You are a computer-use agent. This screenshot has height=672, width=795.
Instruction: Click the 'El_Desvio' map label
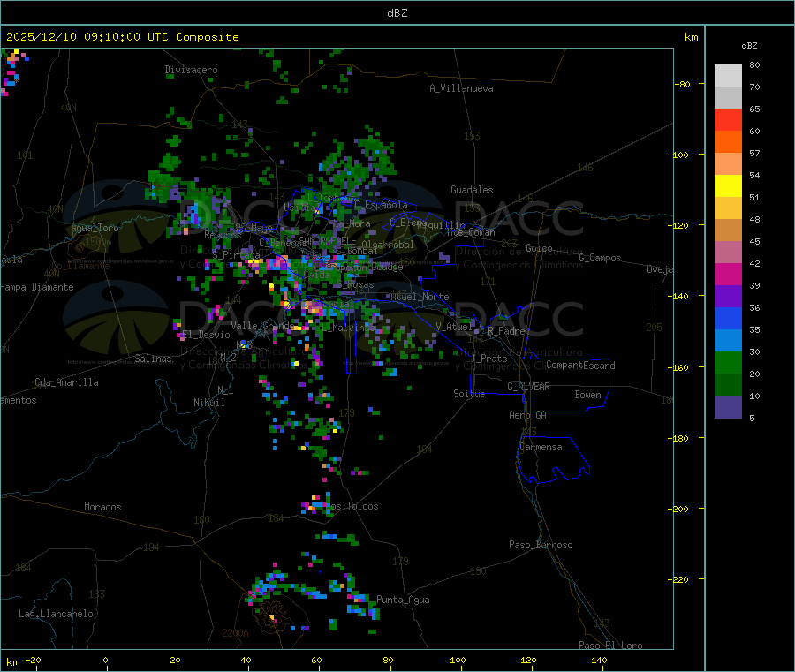tap(206, 335)
